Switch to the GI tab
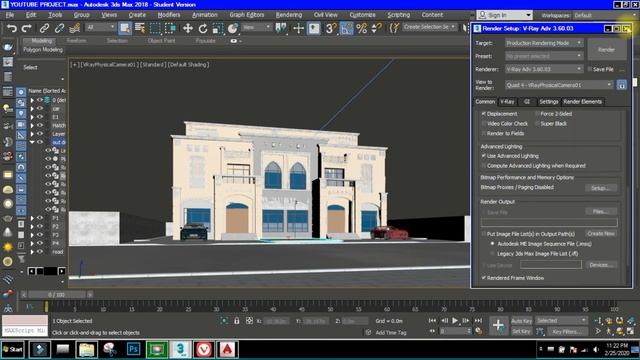 (x=527, y=102)
